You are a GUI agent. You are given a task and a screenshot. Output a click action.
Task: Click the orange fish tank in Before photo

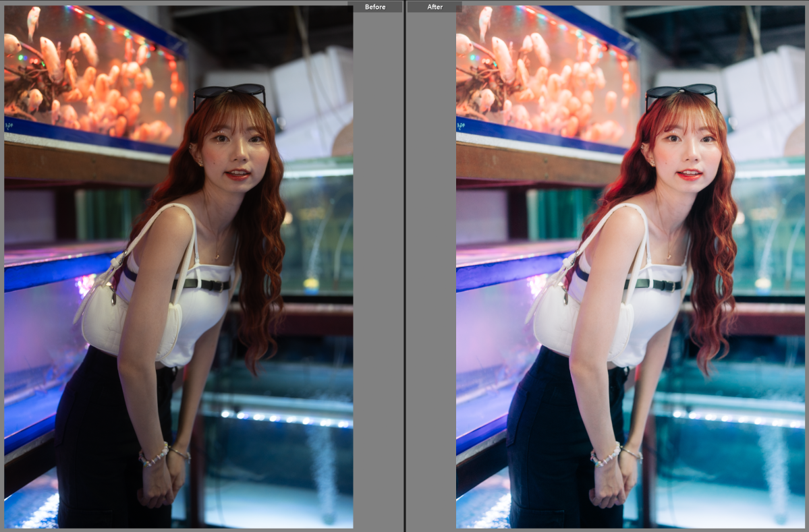point(94,74)
